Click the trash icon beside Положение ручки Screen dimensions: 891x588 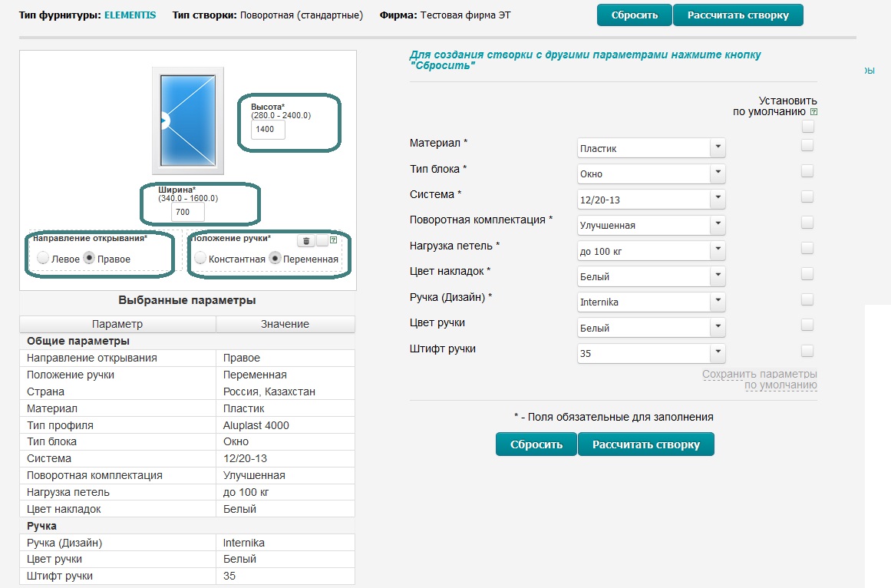tap(305, 240)
